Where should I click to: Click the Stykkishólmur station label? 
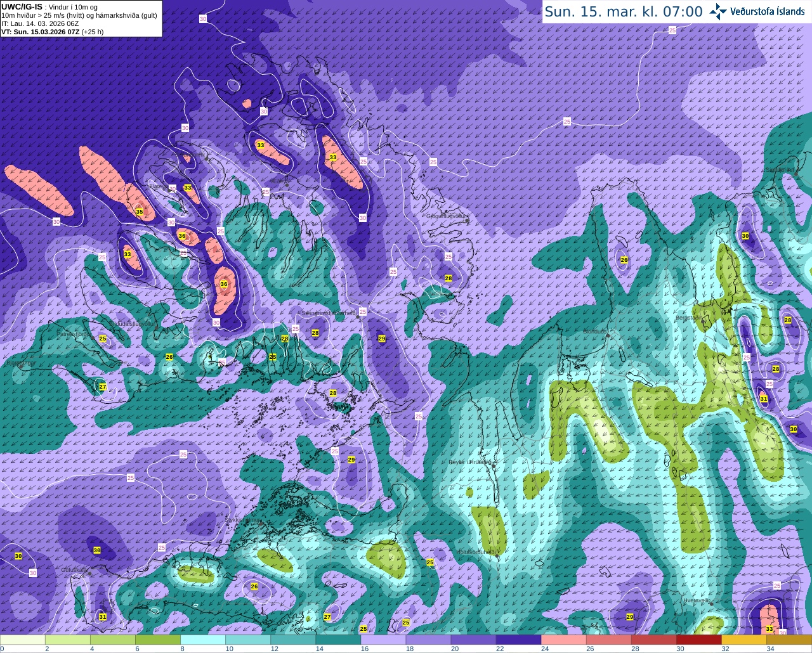click(x=243, y=520)
